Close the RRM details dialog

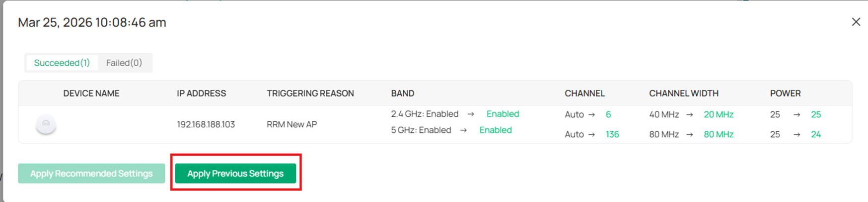856,22
